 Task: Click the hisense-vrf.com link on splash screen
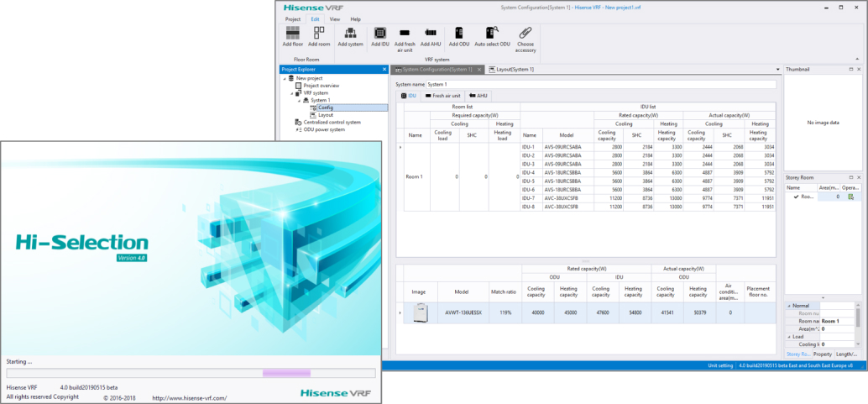coord(190,398)
